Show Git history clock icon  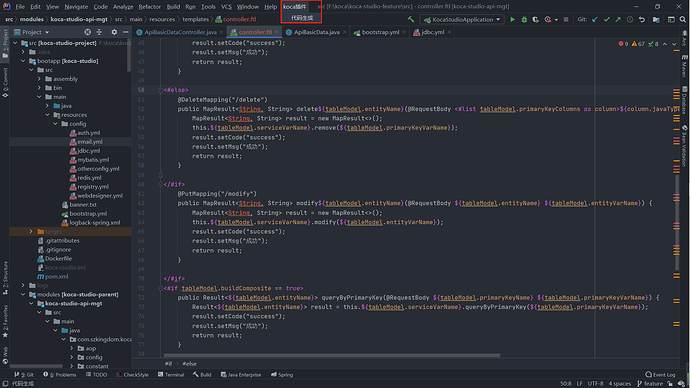(x=630, y=19)
